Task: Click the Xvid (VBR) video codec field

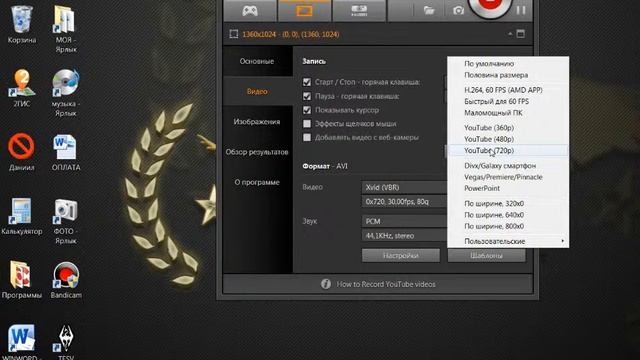Action: click(404, 187)
